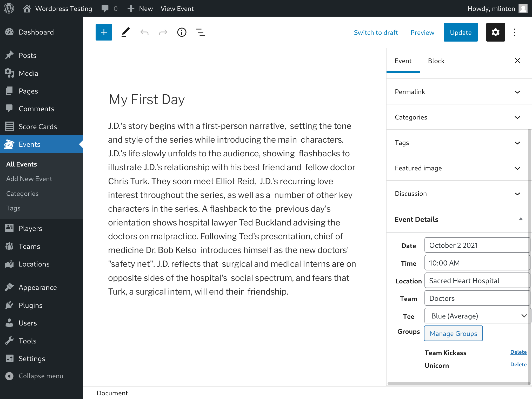The height and width of the screenshot is (399, 532).
Task: Open Comments in the sidebar
Action: point(42,109)
